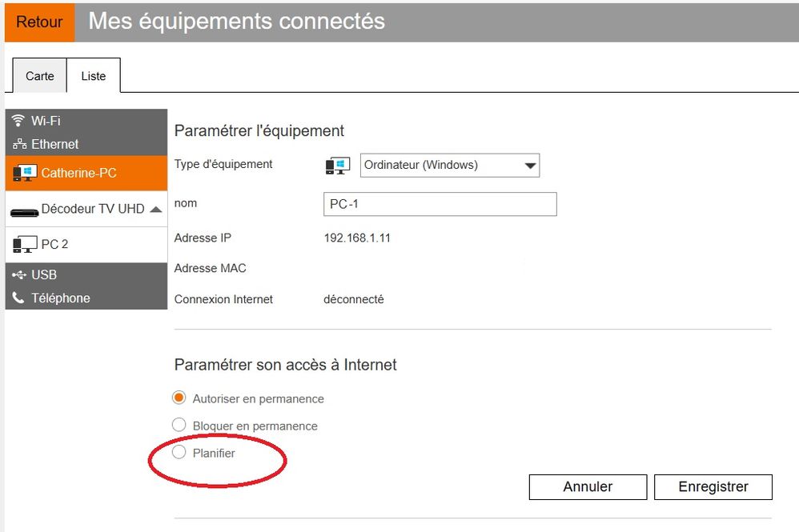Select the circled Planifier option
This screenshot has height=532, width=799.
[x=179, y=452]
